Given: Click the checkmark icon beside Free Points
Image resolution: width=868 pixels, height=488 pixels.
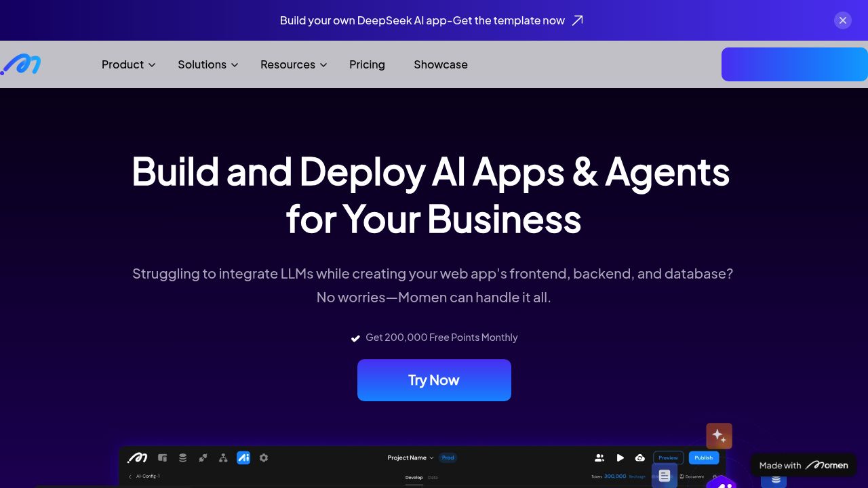Looking at the screenshot, I should [x=355, y=338].
